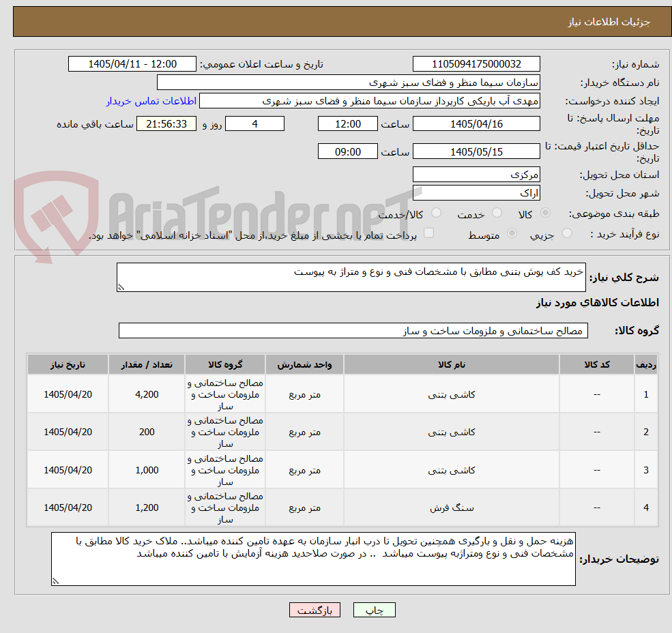Click the جزئیات اطلاعات نیاز page header
Viewport: 672px width, 633px height.
[609, 22]
